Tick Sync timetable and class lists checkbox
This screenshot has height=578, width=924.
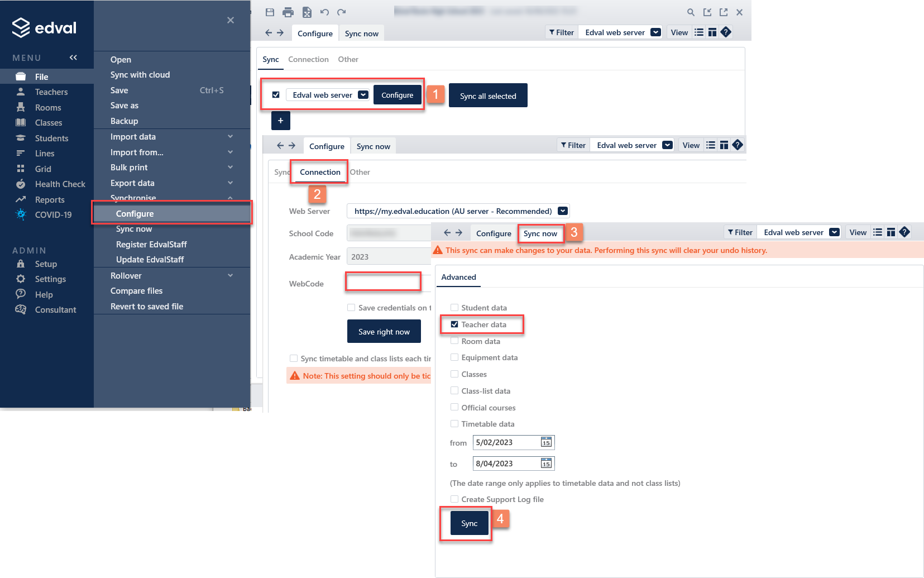(x=294, y=359)
